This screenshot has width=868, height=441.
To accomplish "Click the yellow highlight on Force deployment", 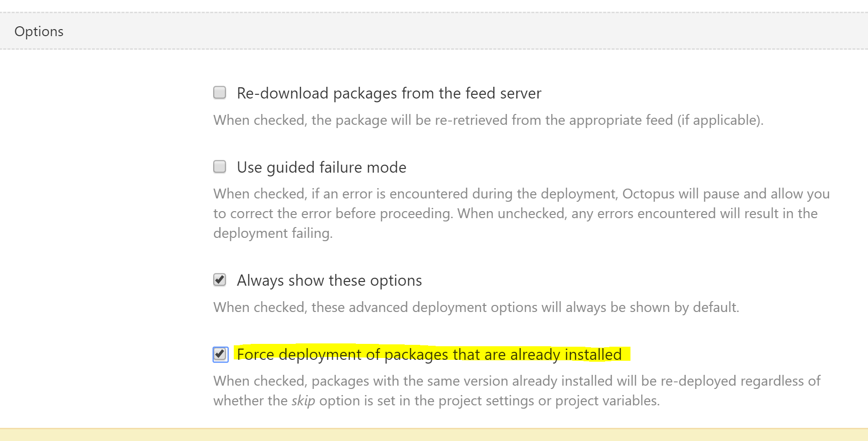I will pyautogui.click(x=429, y=355).
